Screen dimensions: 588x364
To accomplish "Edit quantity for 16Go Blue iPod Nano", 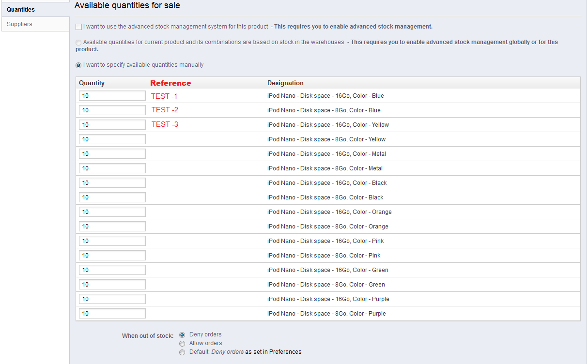I will click(112, 96).
